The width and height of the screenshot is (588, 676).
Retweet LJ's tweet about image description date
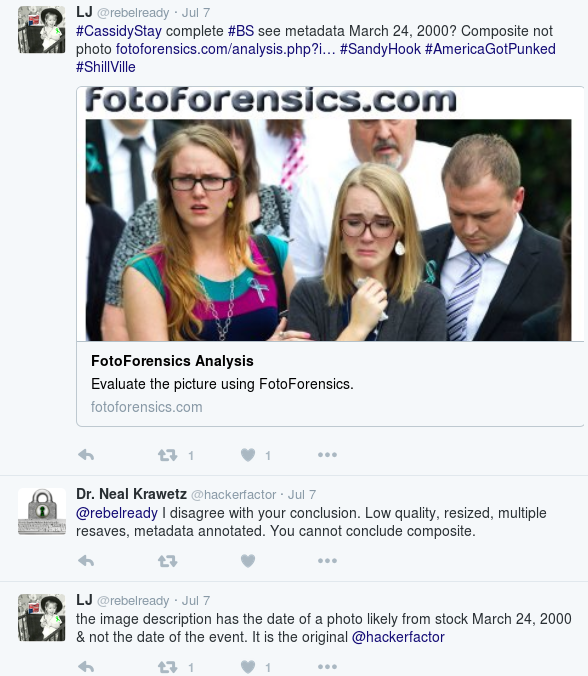(167, 667)
